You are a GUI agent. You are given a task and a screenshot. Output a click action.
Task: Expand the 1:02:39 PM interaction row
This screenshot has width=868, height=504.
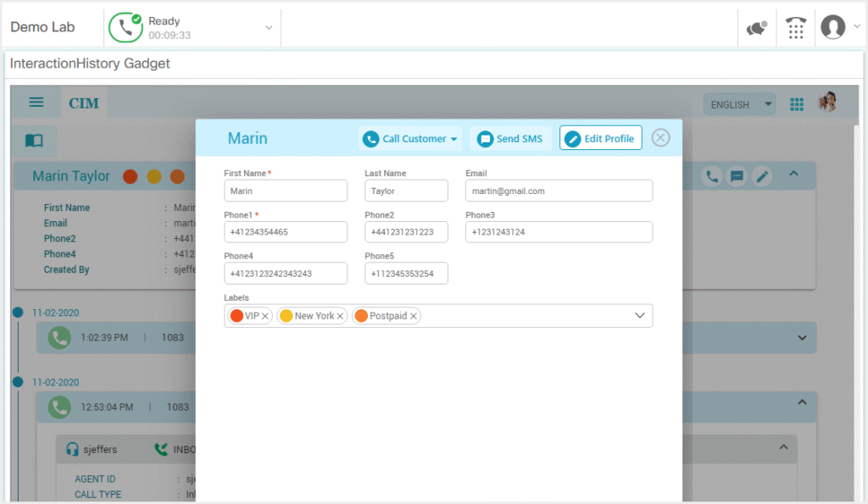(802, 337)
